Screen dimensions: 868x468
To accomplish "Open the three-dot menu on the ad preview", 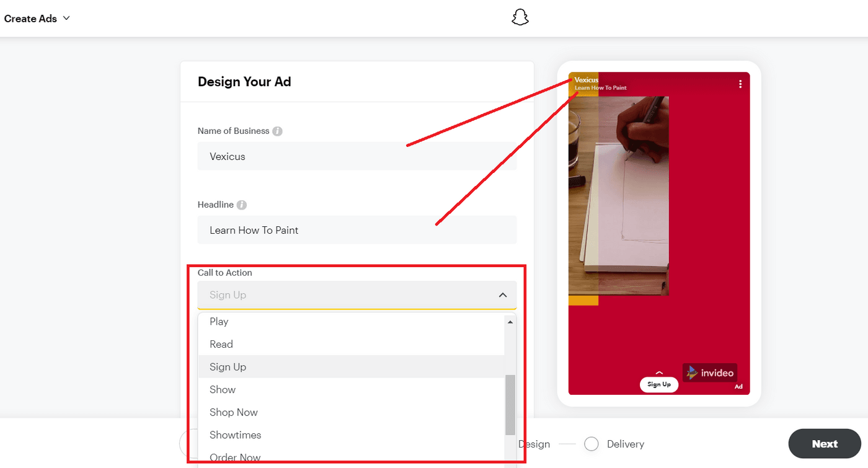I will tap(740, 82).
